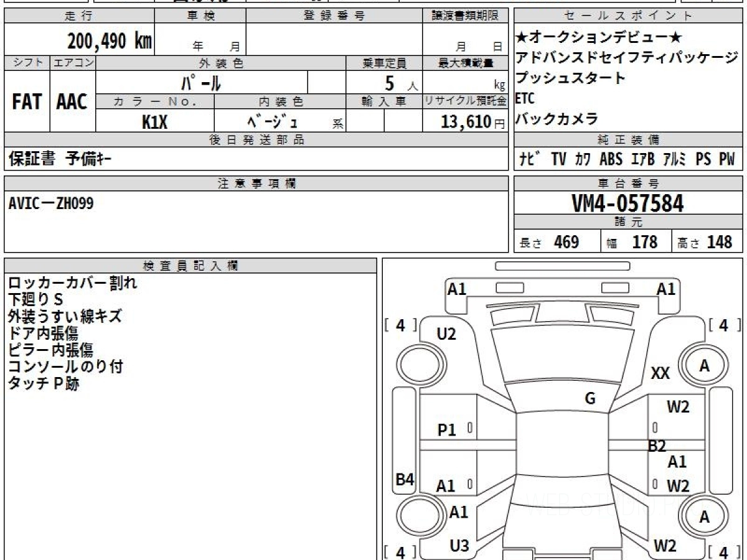Select the ピラー内張傷 inspector note
This screenshot has height=560, width=747.
tap(52, 350)
